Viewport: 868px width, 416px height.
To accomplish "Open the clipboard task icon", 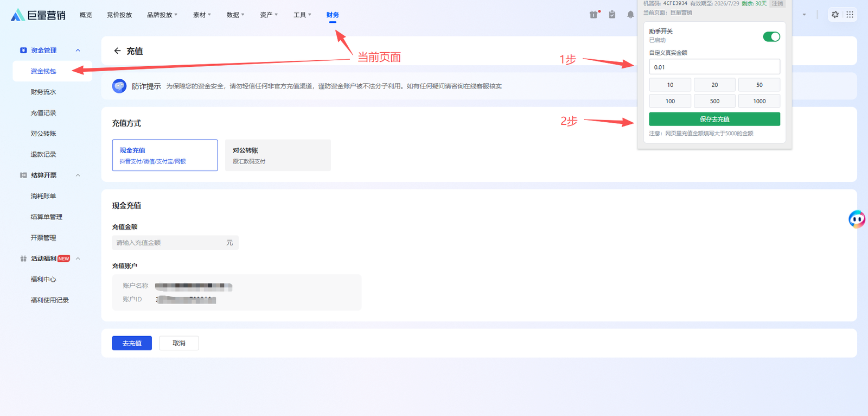I will click(612, 15).
